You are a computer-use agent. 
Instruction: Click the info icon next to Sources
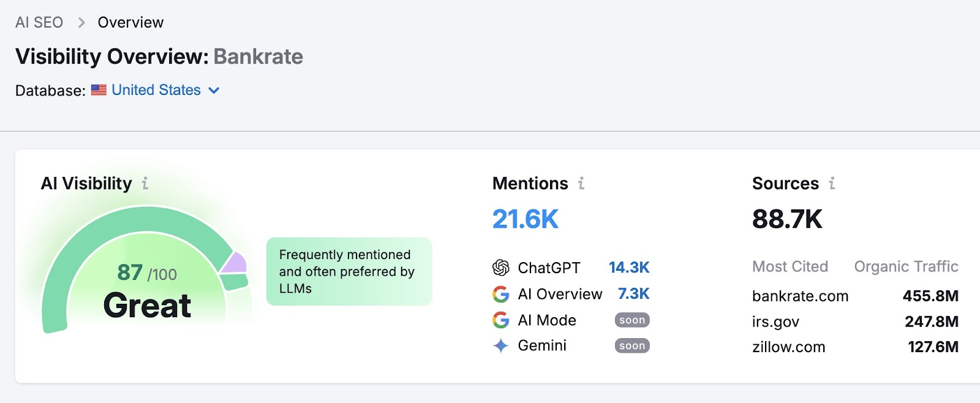click(832, 183)
